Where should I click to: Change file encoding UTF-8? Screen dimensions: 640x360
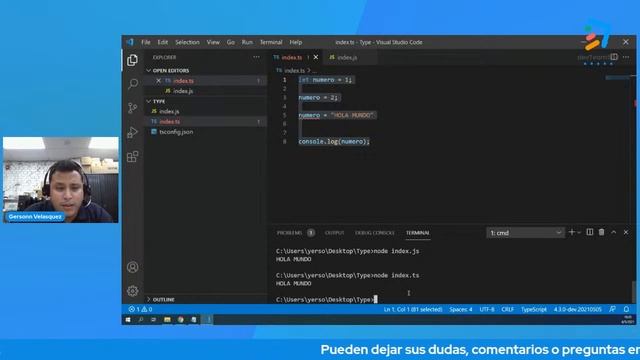click(x=487, y=309)
